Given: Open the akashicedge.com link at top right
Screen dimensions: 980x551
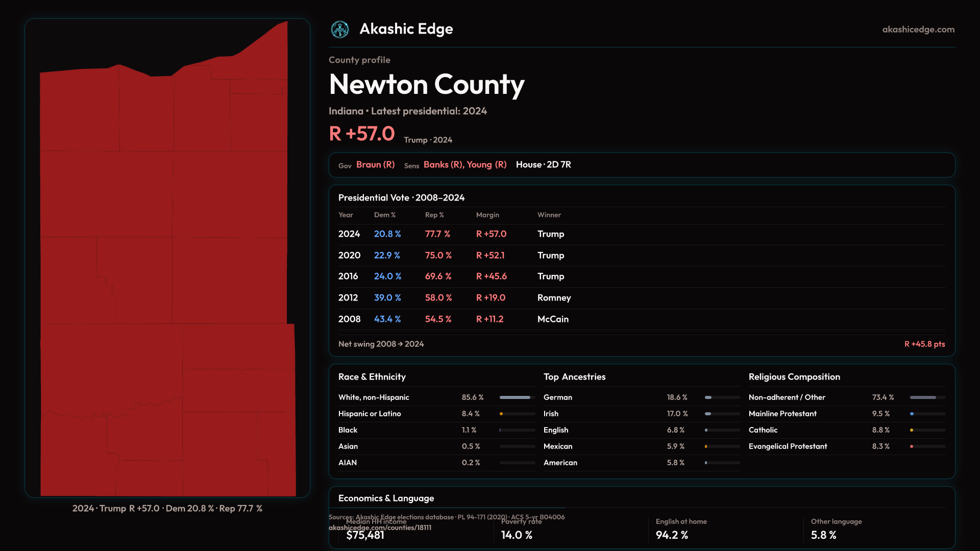Looking at the screenshot, I should (918, 30).
